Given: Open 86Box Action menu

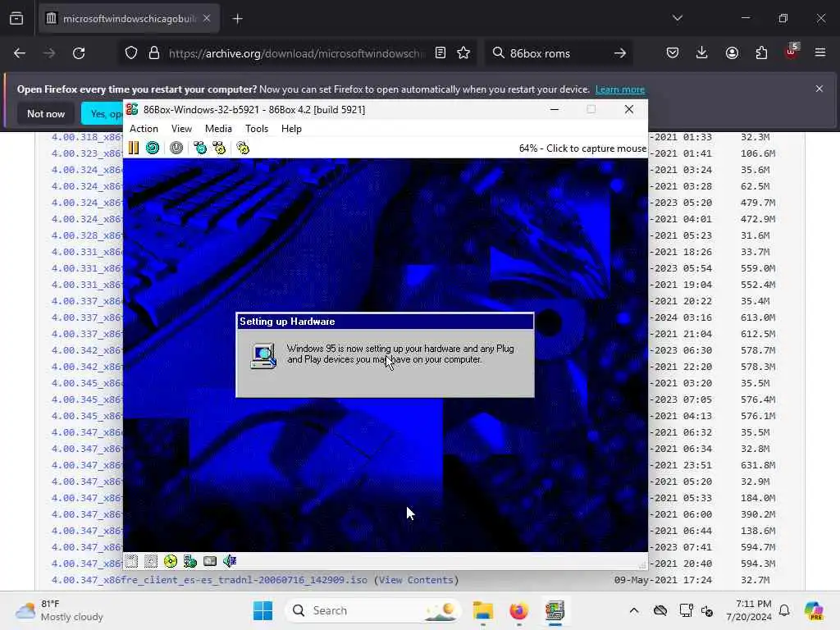Looking at the screenshot, I should [x=144, y=129].
